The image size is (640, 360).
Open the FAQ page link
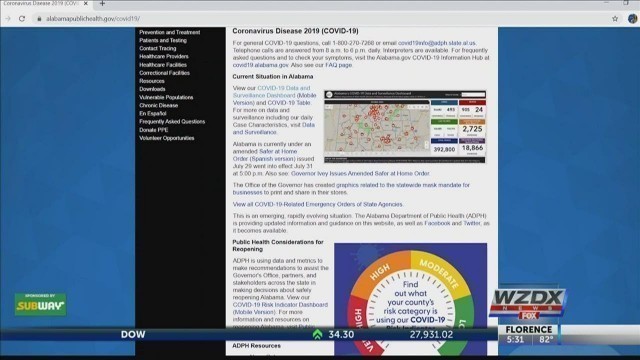[338, 65]
